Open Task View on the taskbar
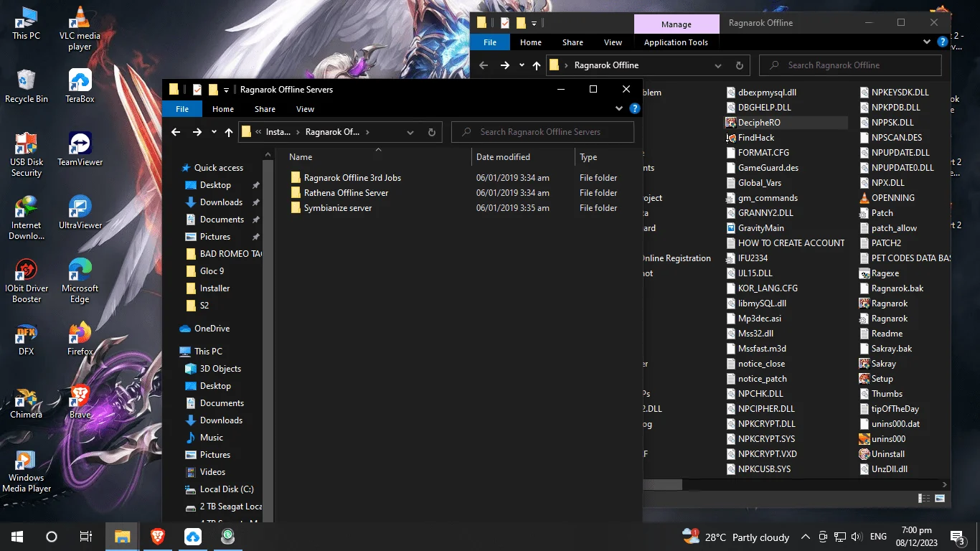This screenshot has height=551, width=980. (x=86, y=537)
